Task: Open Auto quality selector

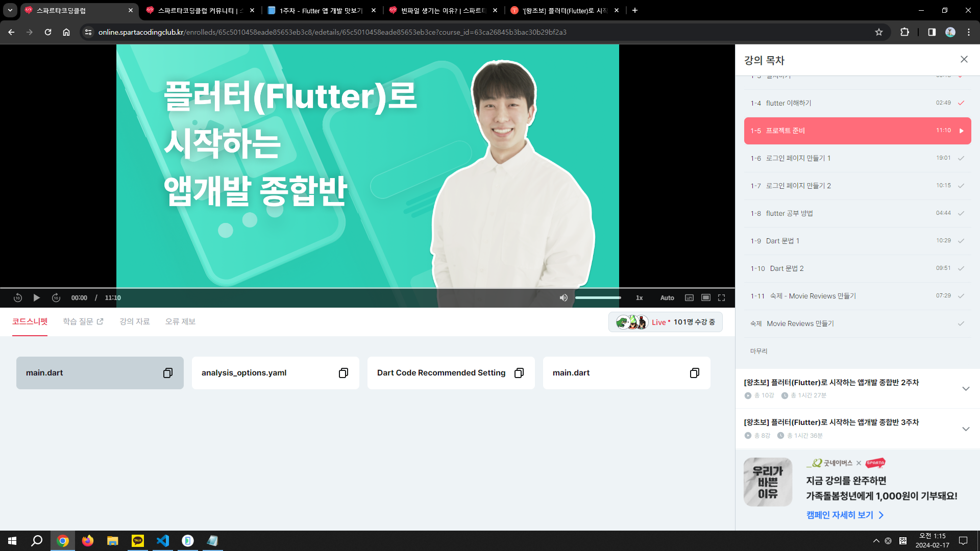Action: click(667, 298)
